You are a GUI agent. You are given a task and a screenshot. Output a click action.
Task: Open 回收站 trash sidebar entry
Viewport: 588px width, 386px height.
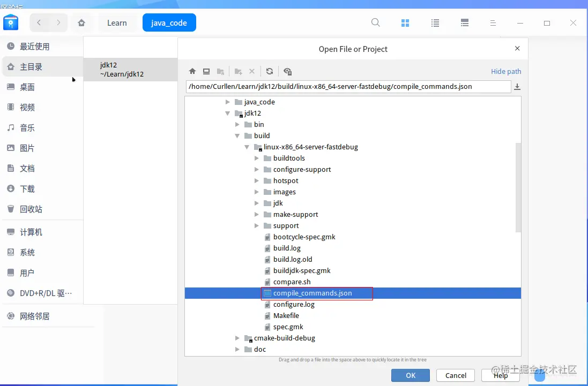42,209
